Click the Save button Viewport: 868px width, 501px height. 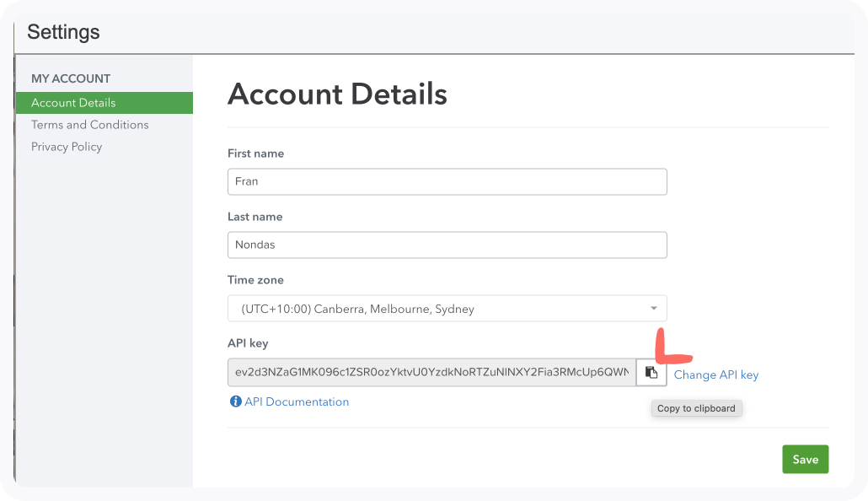[805, 459]
